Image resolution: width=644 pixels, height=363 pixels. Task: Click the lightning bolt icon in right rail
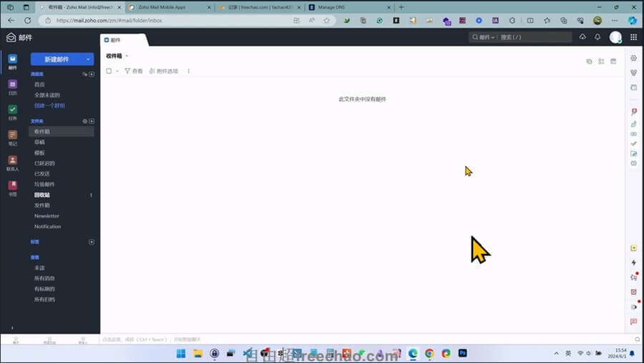634,263
